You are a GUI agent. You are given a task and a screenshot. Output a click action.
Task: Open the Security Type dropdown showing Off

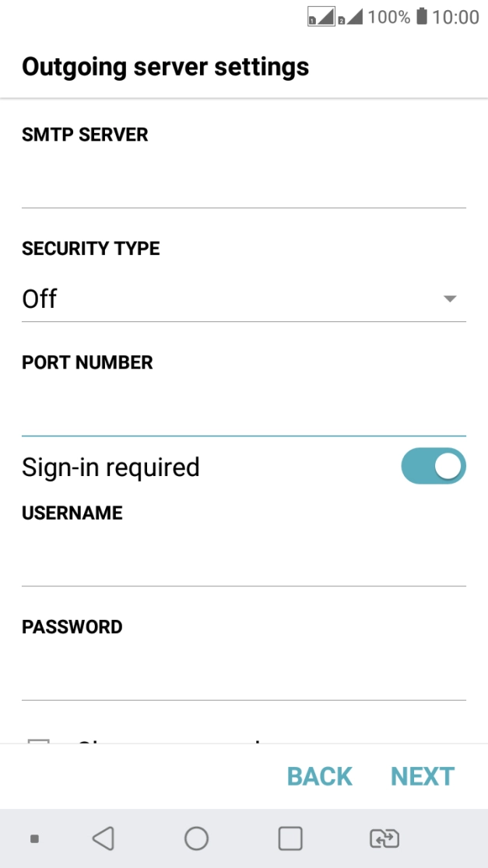[233, 299]
